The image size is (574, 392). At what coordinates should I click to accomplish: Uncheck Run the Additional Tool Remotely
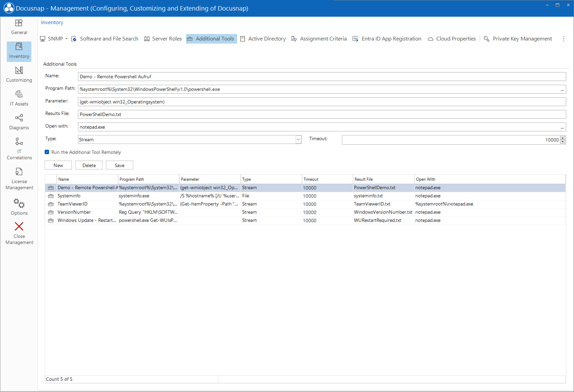(47, 152)
